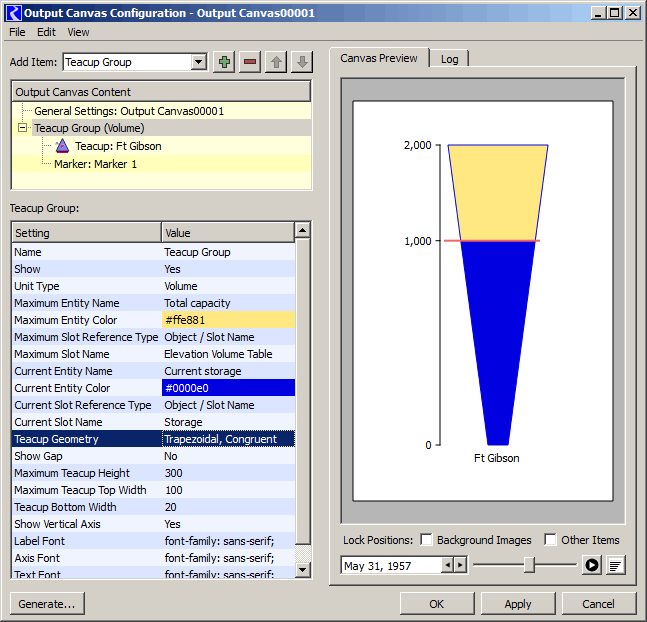Click the 'Current storage' value cell
647x622 pixels.
click(x=228, y=371)
